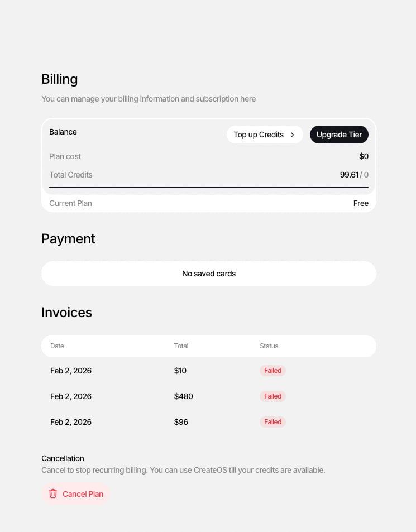Click the trash icon in Cancel Plan
This screenshot has height=532, width=416.
53,493
